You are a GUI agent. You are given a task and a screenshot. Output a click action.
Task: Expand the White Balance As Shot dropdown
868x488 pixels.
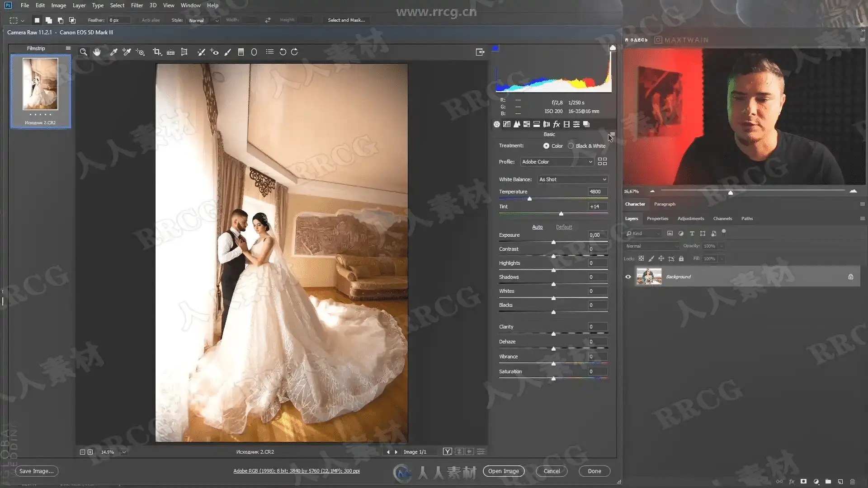pos(572,179)
